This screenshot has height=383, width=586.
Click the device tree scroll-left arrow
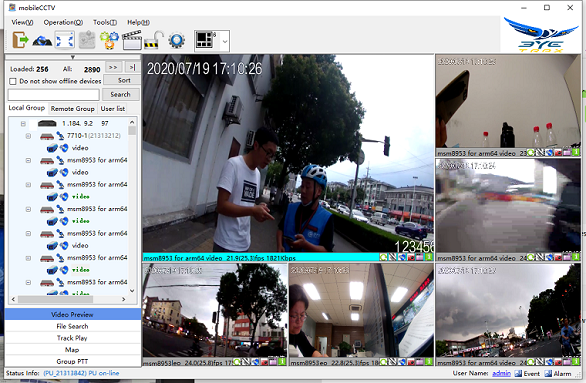pyautogui.click(x=13, y=299)
